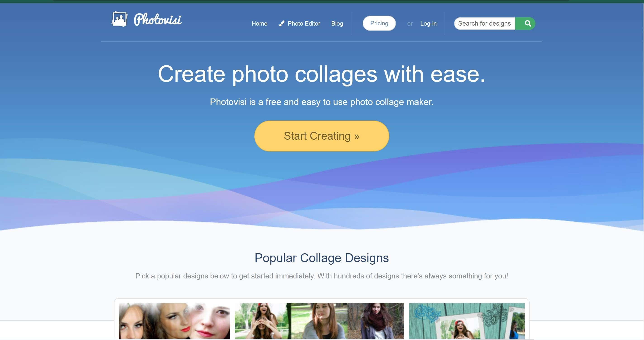Click the Photovisi script wordmark
The image size is (644, 340).
pos(158,19)
